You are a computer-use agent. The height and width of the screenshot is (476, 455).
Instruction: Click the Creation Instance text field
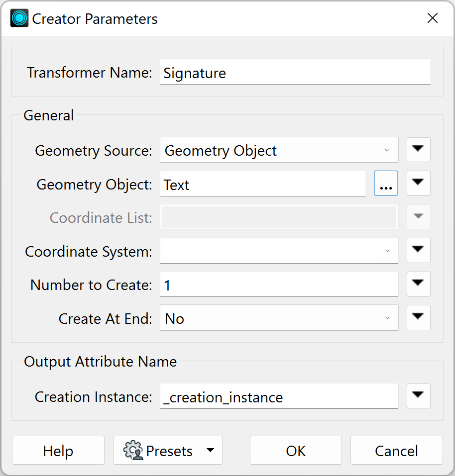coord(279,396)
